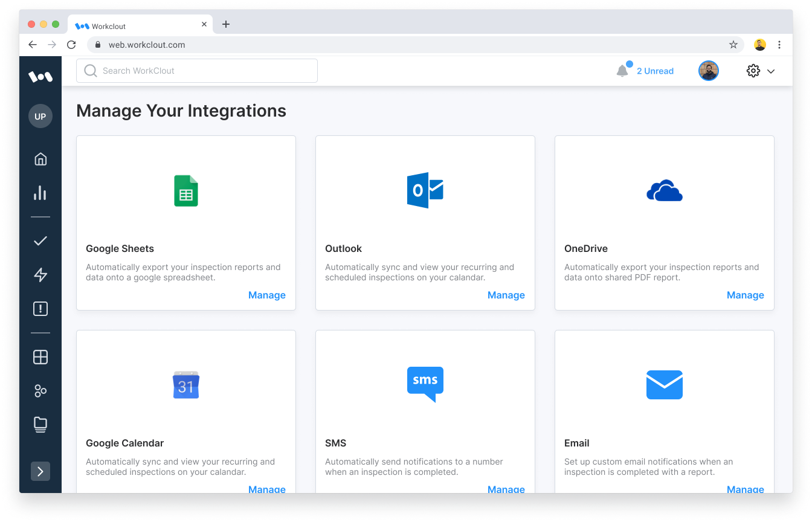Open the lightning bolt icon
The width and height of the screenshot is (812, 522).
[40, 275]
